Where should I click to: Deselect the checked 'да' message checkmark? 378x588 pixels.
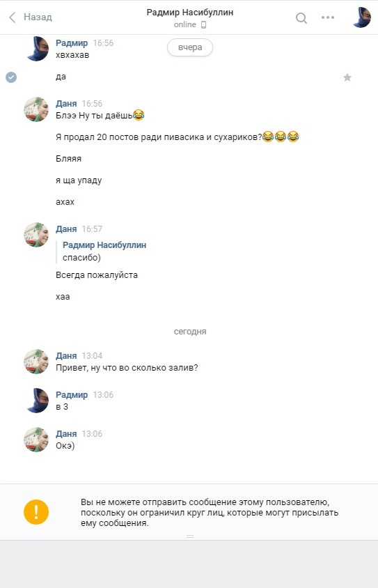coord(11,77)
